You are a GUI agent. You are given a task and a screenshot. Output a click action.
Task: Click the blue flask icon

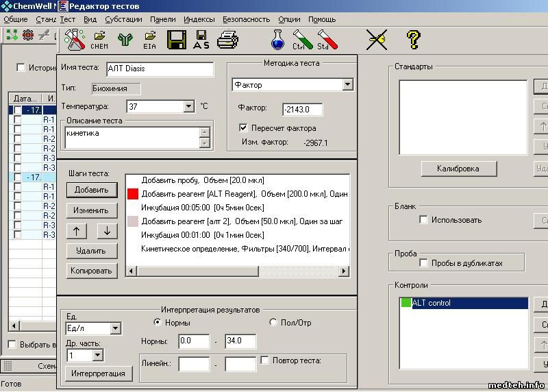pyautogui.click(x=277, y=39)
